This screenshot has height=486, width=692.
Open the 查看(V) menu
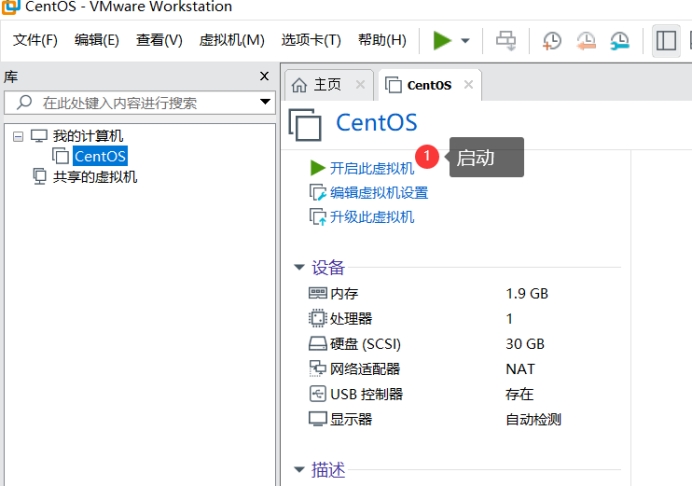159,40
